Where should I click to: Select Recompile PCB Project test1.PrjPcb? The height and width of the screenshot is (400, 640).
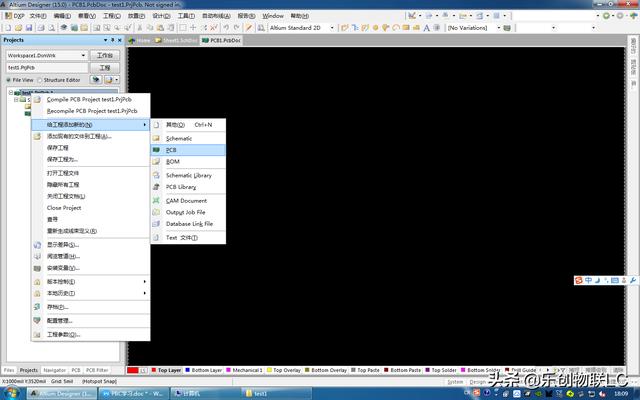(91, 111)
